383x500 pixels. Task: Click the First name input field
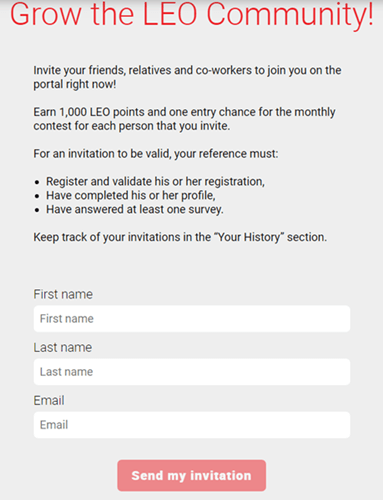pos(192,319)
